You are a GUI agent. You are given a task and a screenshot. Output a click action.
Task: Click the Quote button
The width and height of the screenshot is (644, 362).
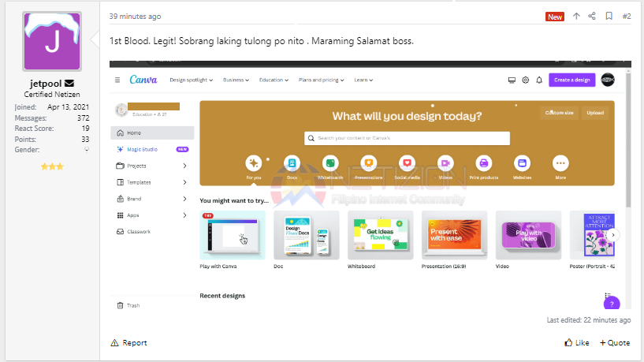[x=615, y=343]
